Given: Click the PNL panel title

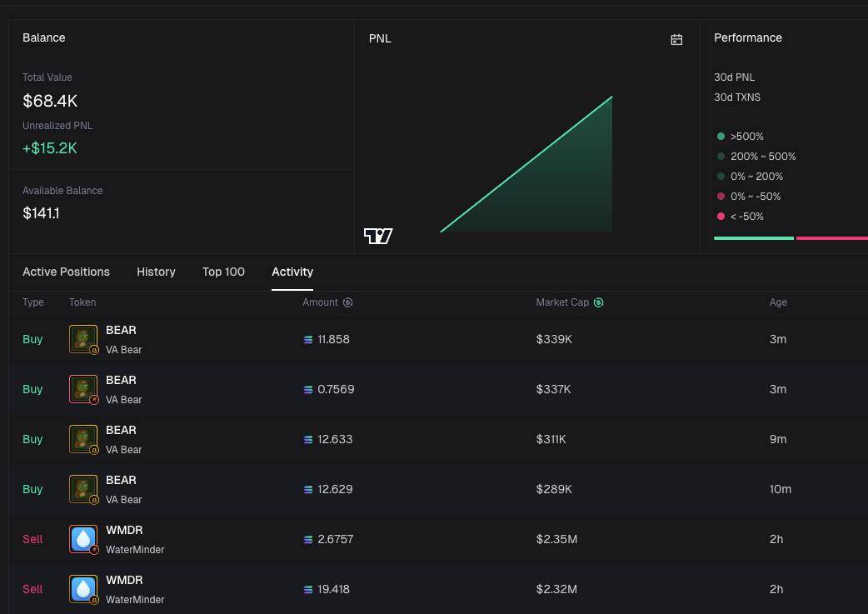Looking at the screenshot, I should [380, 39].
